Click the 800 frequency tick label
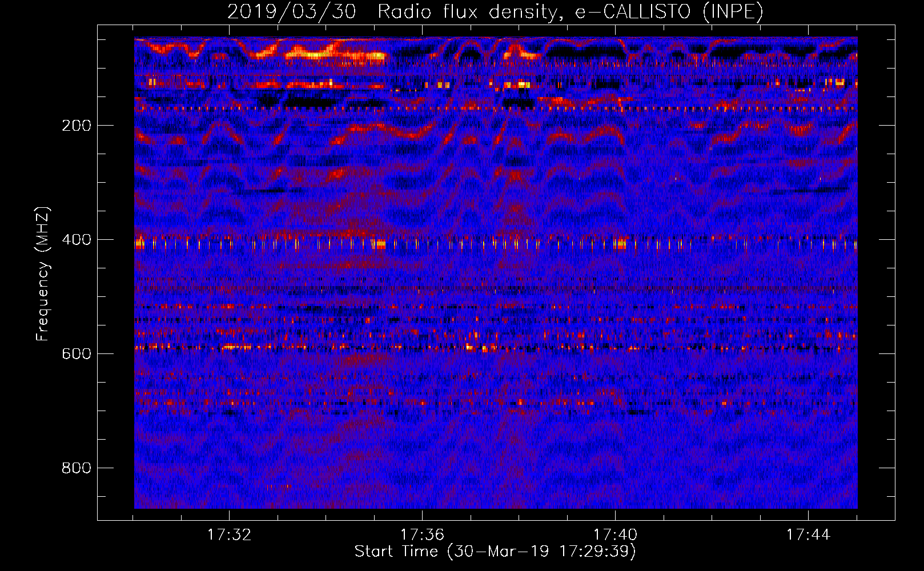The height and width of the screenshot is (571, 924). pyautogui.click(x=77, y=468)
